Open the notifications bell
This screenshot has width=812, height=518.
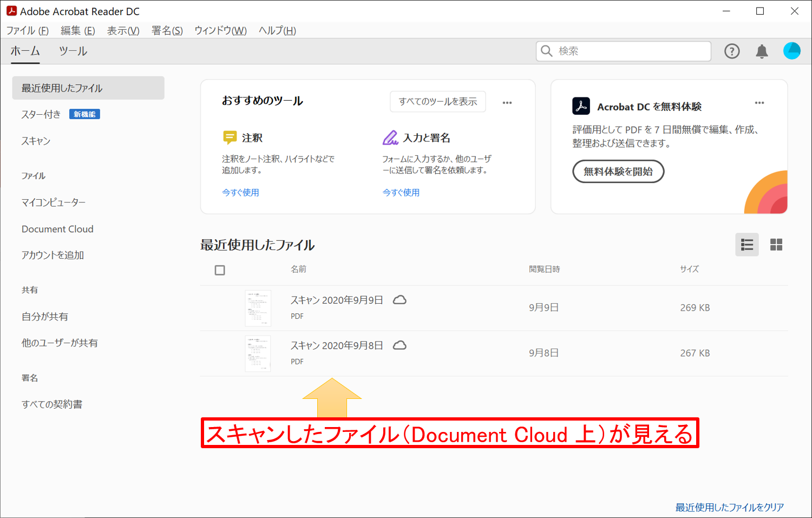[762, 51]
